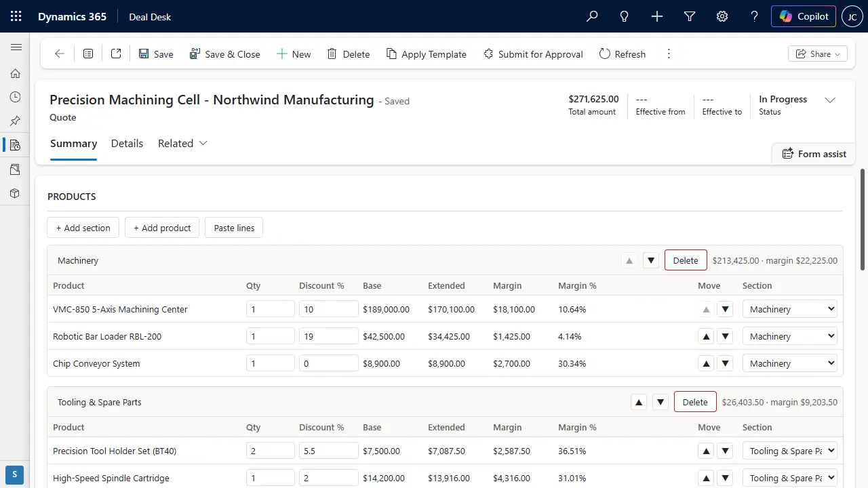Delete the Machinery section
868x488 pixels.
click(686, 260)
